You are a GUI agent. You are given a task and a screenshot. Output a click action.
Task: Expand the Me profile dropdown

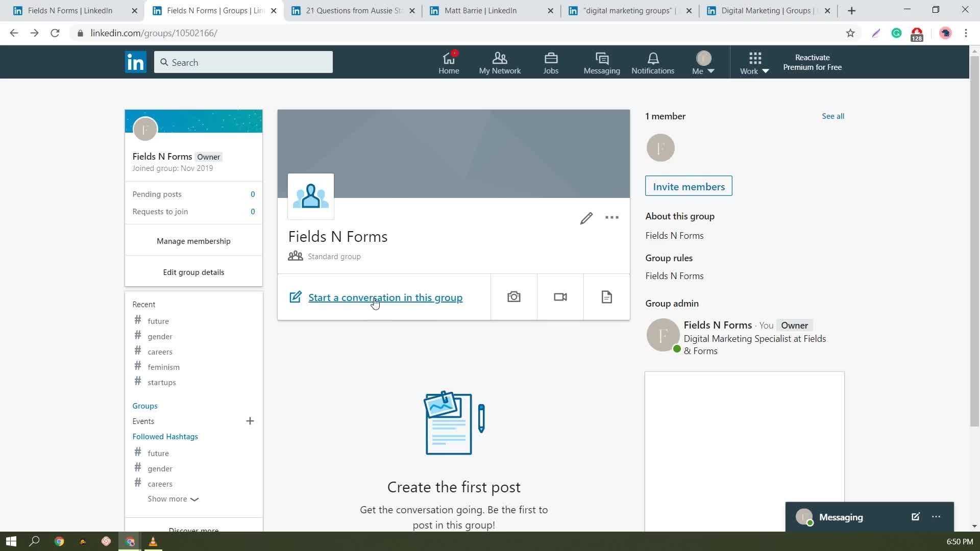click(703, 63)
